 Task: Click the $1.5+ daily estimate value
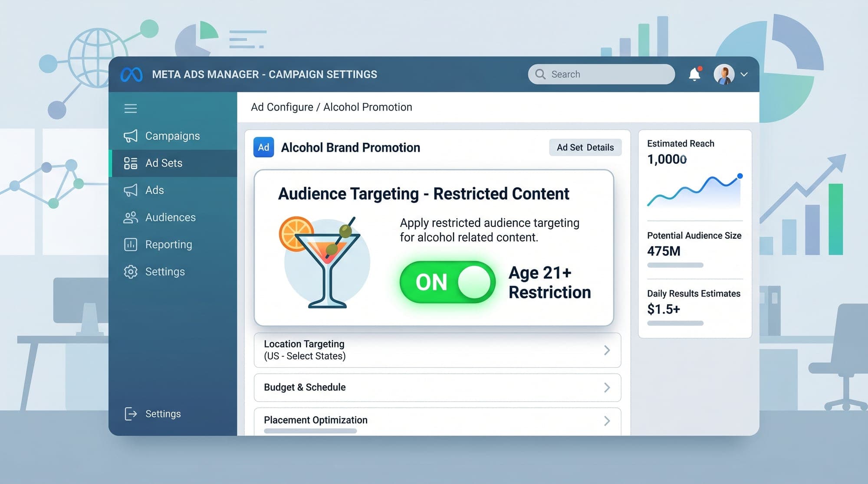point(664,309)
